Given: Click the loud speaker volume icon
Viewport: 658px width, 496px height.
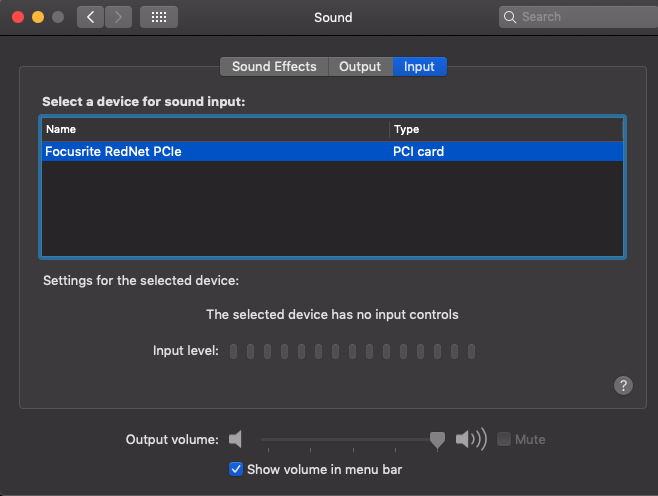Looking at the screenshot, I should [471, 439].
